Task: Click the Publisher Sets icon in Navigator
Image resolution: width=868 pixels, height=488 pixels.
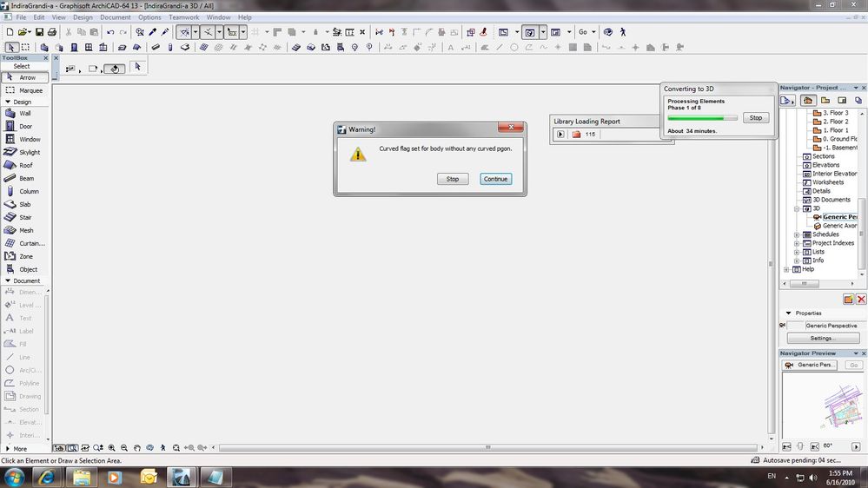Action: [858, 100]
